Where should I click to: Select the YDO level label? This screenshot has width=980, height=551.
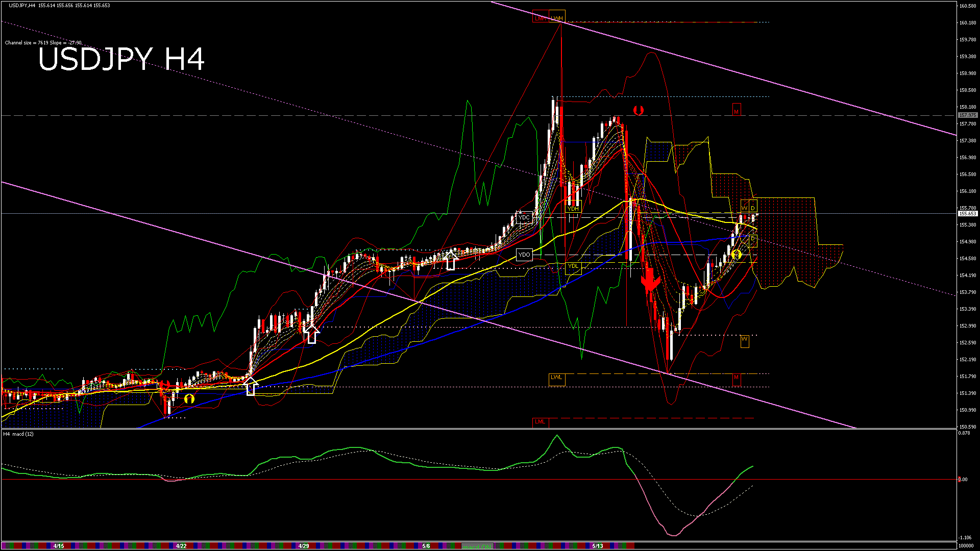click(524, 255)
